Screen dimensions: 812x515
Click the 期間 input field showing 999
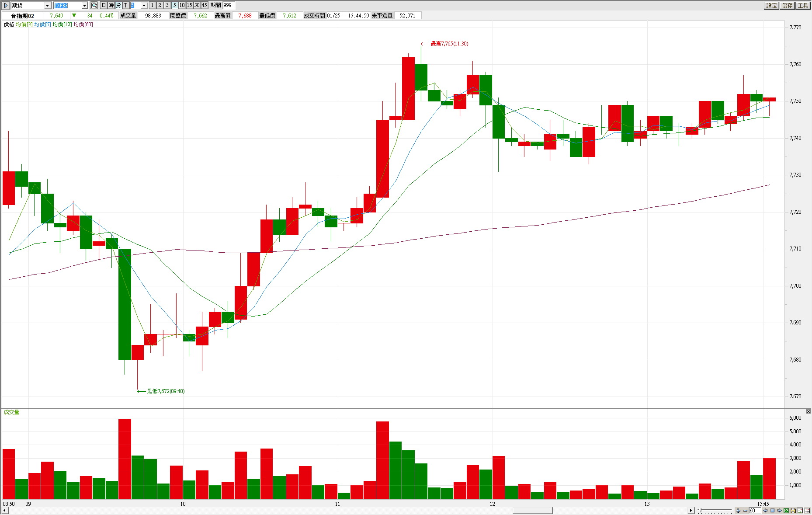click(x=229, y=5)
